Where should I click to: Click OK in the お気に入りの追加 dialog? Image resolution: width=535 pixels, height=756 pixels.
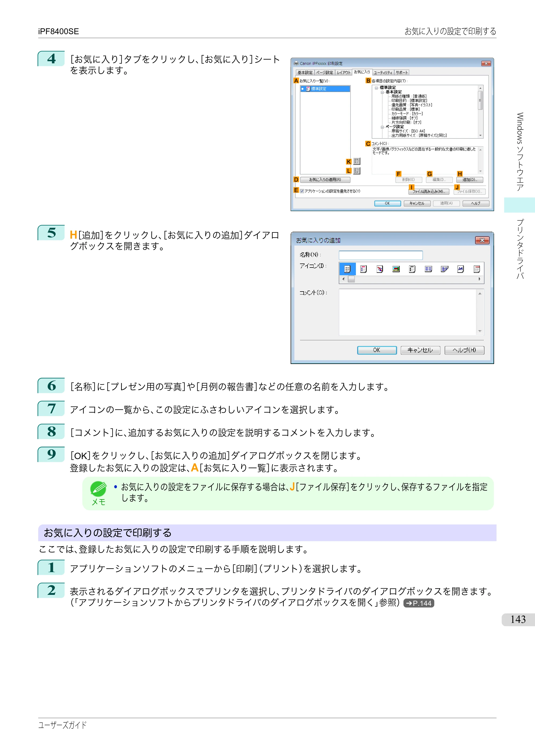(377, 350)
